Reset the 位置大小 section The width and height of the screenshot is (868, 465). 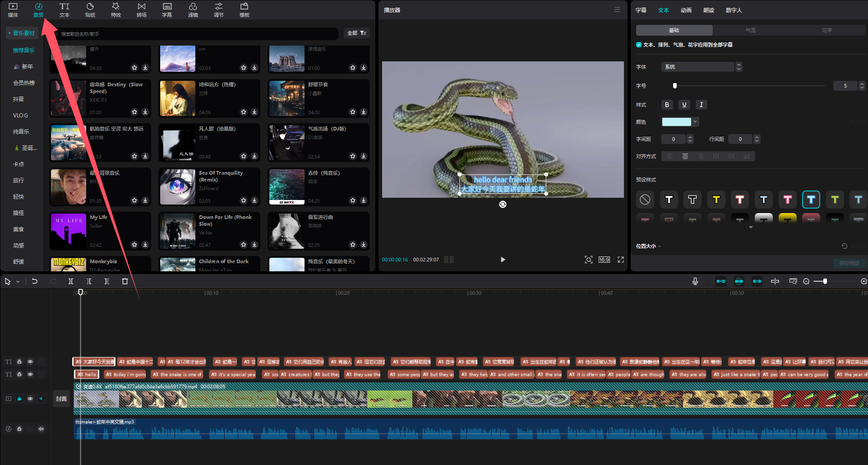(845, 246)
